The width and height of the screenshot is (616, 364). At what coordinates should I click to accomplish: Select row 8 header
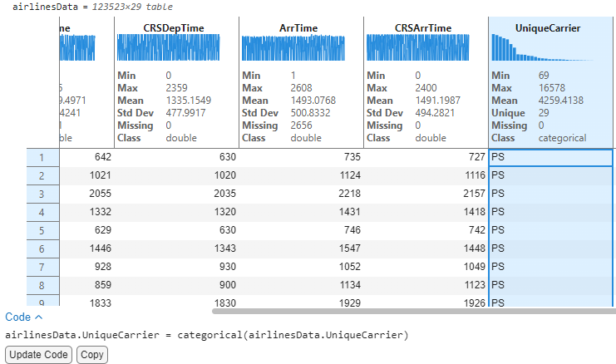point(41,283)
